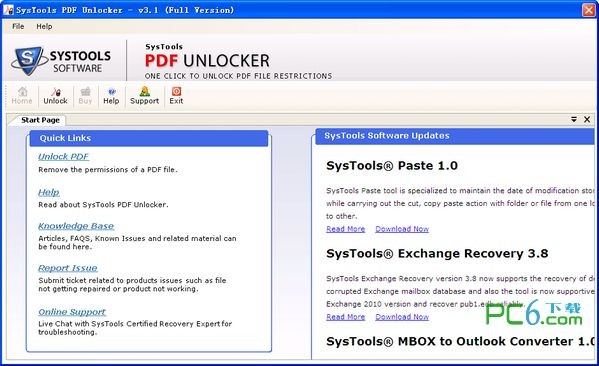This screenshot has width=599, height=366.
Task: Select the Start Page tab
Action: [x=40, y=120]
